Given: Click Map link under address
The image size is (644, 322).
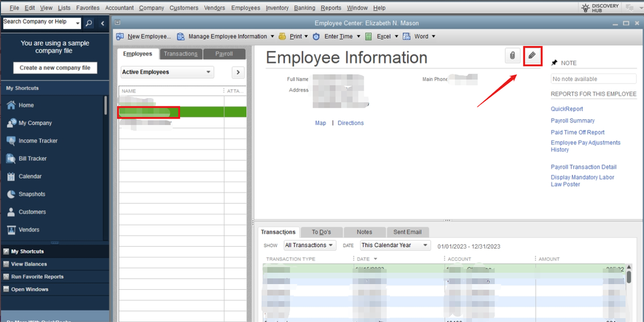Looking at the screenshot, I should coord(320,123).
